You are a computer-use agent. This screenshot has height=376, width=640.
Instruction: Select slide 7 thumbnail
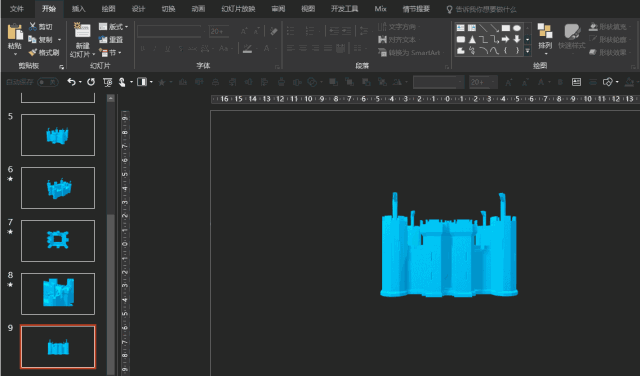tap(58, 241)
